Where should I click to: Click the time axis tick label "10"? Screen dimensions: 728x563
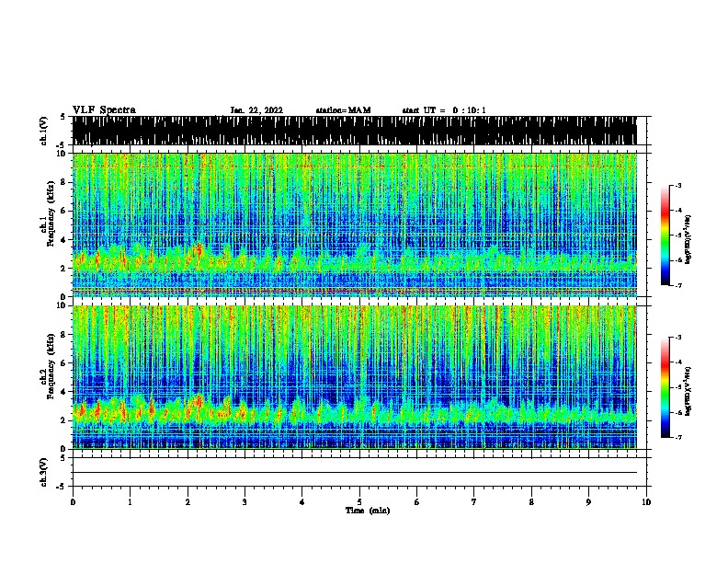click(x=646, y=502)
